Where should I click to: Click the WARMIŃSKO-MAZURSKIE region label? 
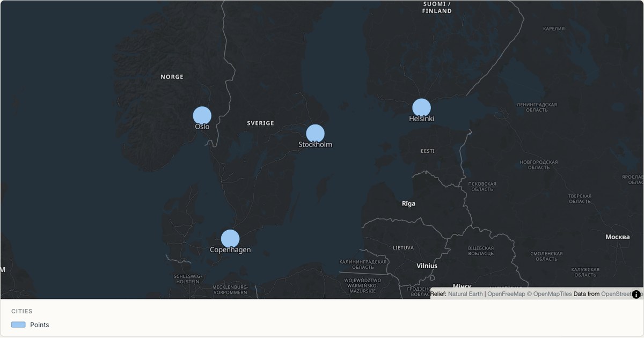(363, 285)
